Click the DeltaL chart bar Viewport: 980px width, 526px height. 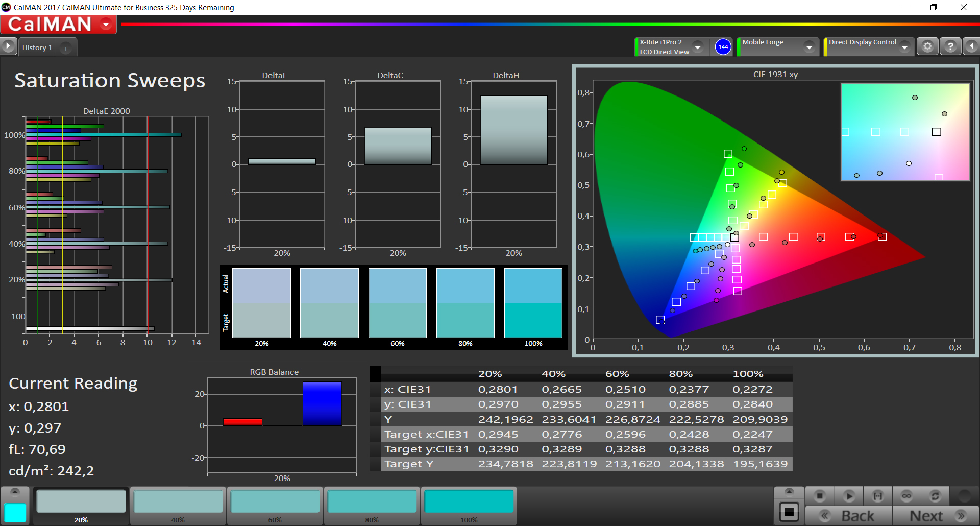[x=282, y=161]
